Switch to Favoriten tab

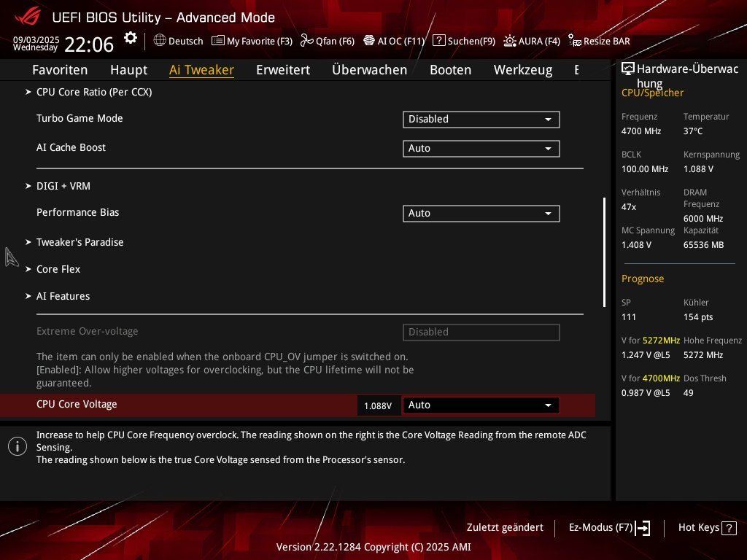click(60, 69)
